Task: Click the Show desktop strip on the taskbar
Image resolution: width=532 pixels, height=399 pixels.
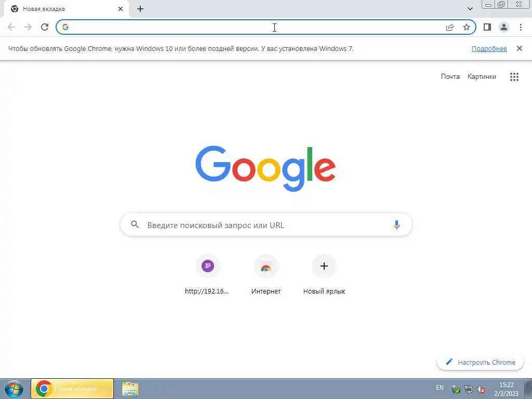Action: pyautogui.click(x=528, y=389)
